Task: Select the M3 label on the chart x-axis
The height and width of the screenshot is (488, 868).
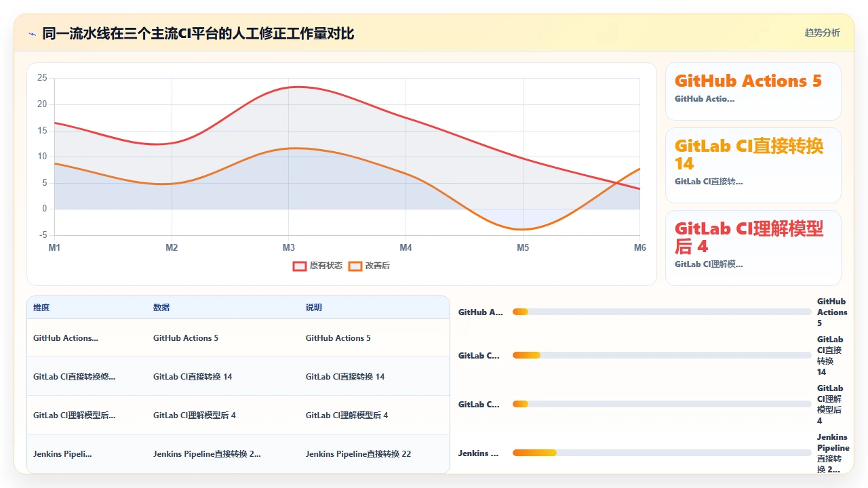Action: click(289, 247)
